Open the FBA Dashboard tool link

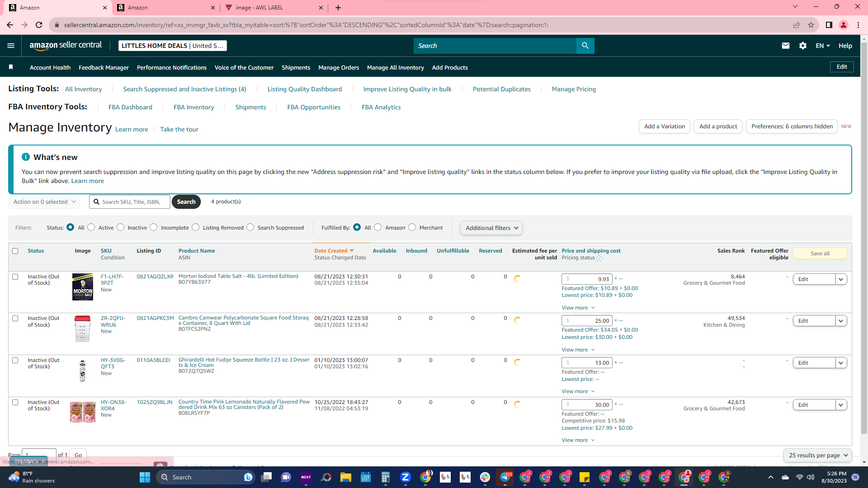[x=130, y=107]
